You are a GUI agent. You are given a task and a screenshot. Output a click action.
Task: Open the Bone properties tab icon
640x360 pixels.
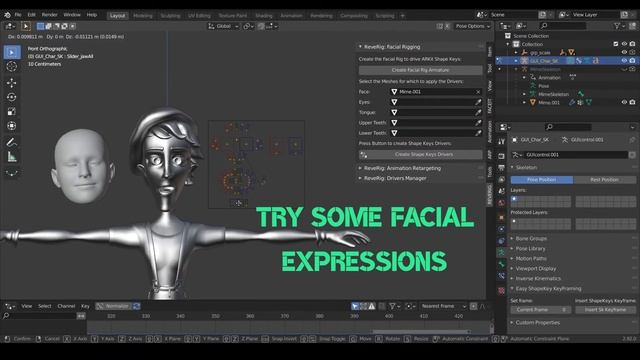[501, 264]
